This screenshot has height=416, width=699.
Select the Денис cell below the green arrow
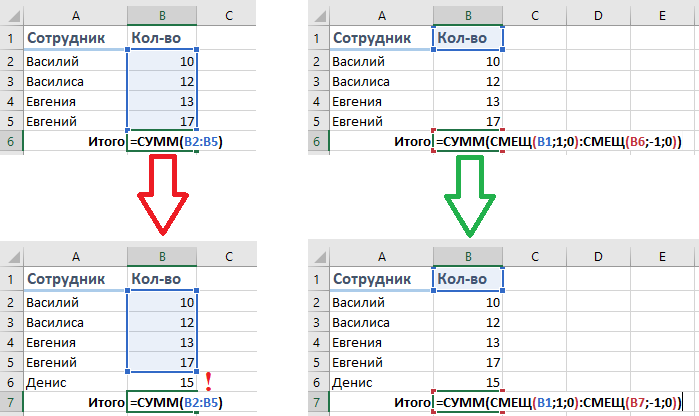tap(380, 382)
